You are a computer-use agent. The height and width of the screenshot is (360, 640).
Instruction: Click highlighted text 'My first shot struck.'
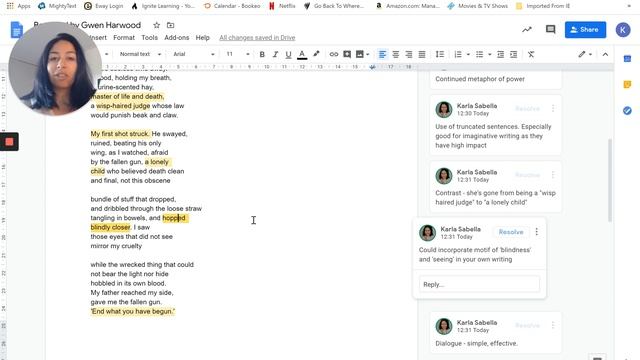click(x=120, y=134)
